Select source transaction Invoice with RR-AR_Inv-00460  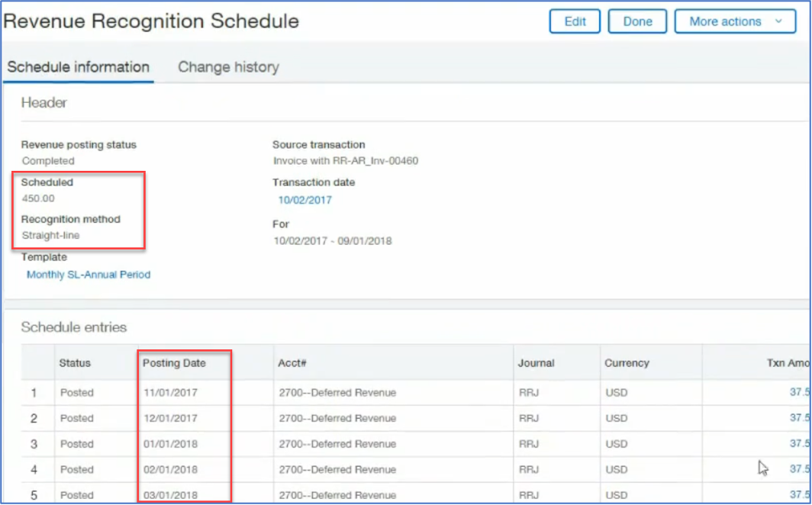(x=346, y=161)
